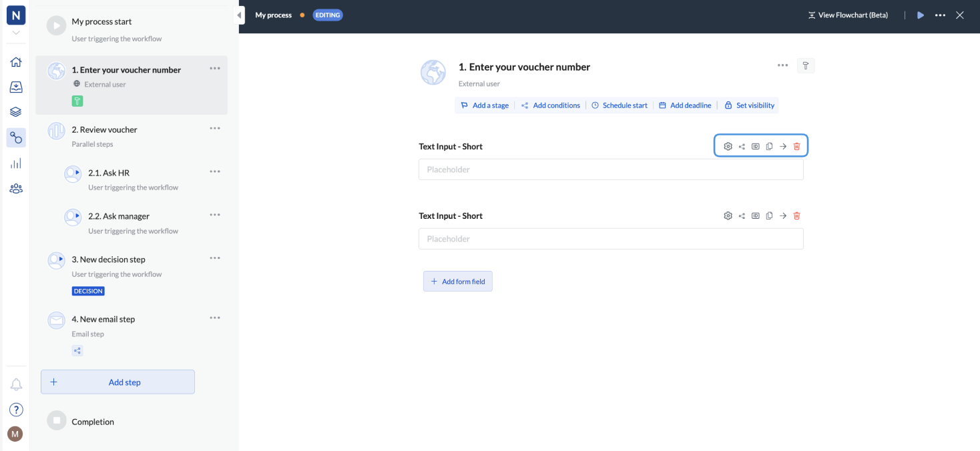Click My process title in header
The height and width of the screenshot is (451, 980).
click(x=274, y=15)
